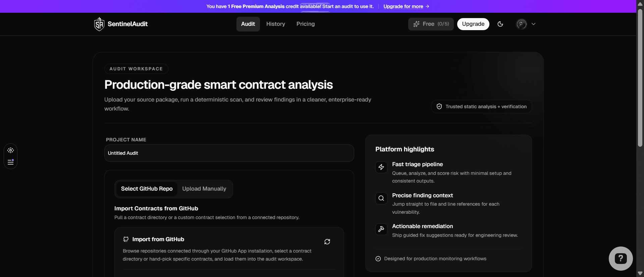
Task: Click the lightning Fast triage pipeline icon
Action: click(381, 167)
